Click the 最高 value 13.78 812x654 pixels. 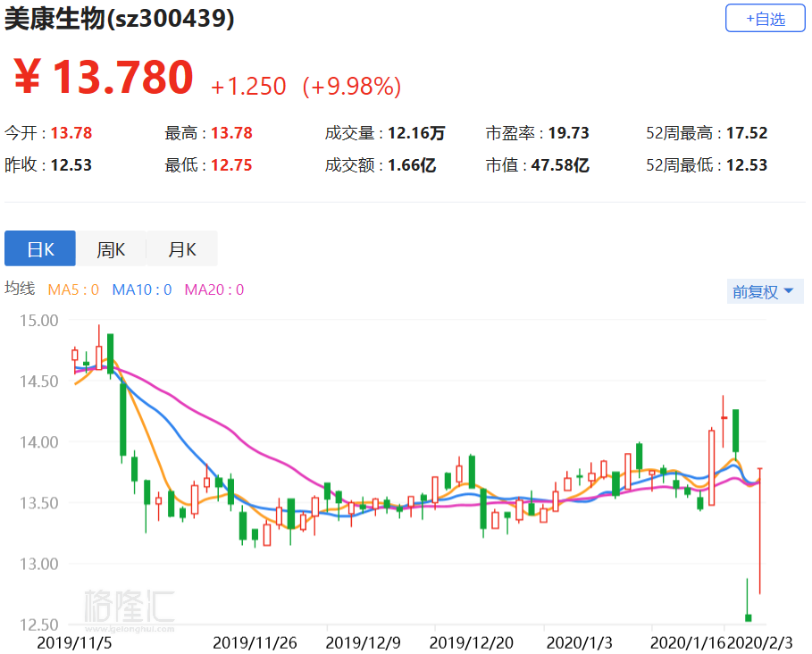tap(231, 133)
